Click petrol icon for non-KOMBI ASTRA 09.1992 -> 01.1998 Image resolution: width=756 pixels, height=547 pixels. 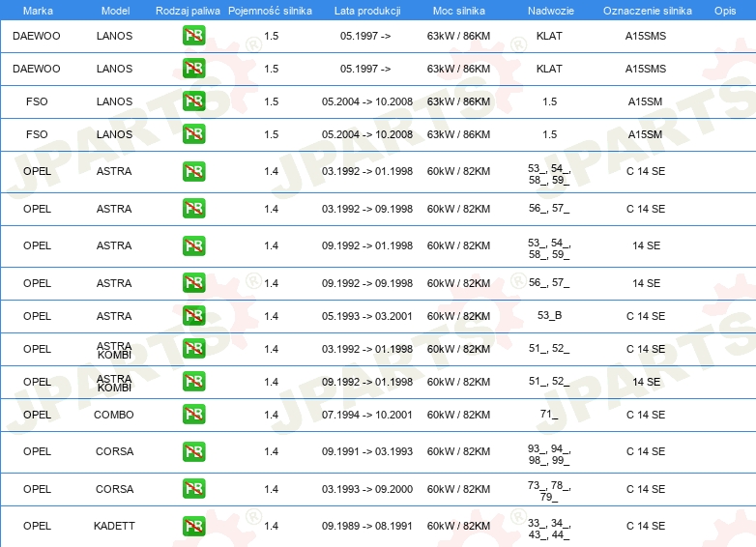[193, 245]
